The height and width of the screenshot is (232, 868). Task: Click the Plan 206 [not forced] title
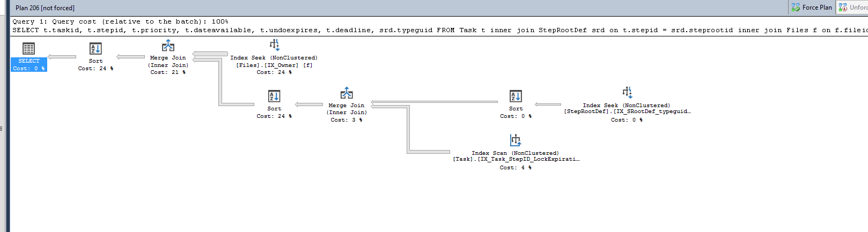(45, 8)
